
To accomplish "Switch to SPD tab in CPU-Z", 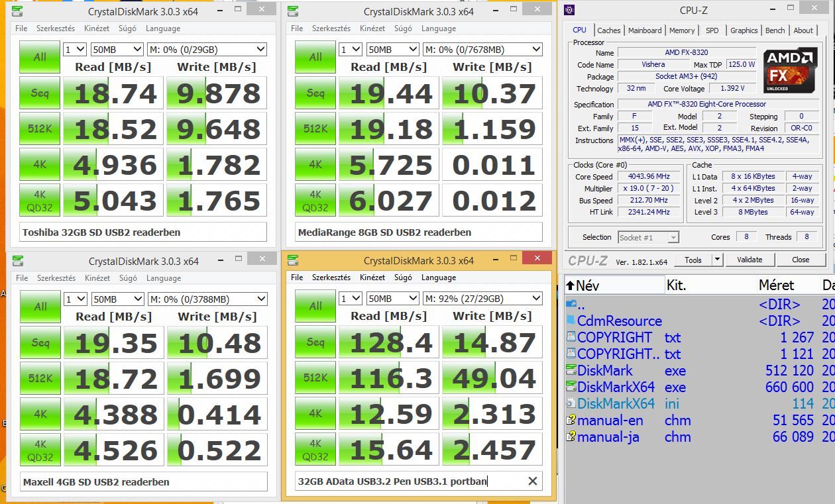I will click(712, 30).
